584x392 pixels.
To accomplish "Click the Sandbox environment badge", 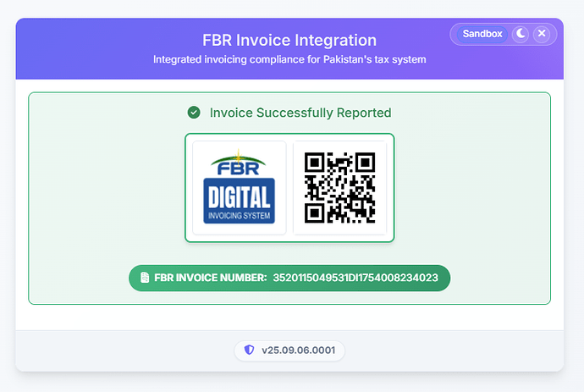I will pos(482,34).
